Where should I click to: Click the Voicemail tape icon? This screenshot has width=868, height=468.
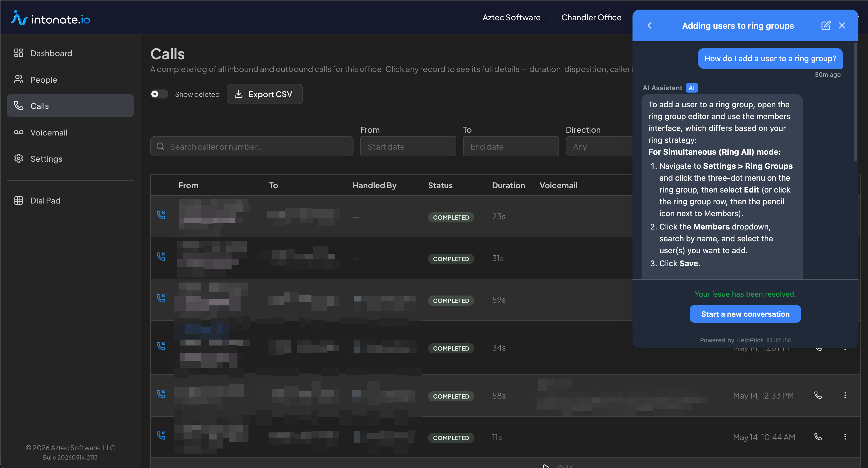tap(19, 132)
